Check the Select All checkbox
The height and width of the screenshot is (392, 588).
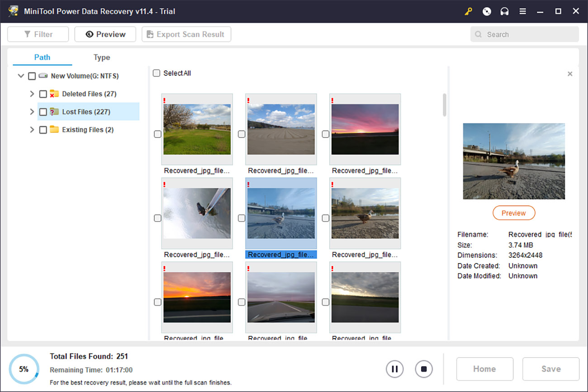[156, 73]
